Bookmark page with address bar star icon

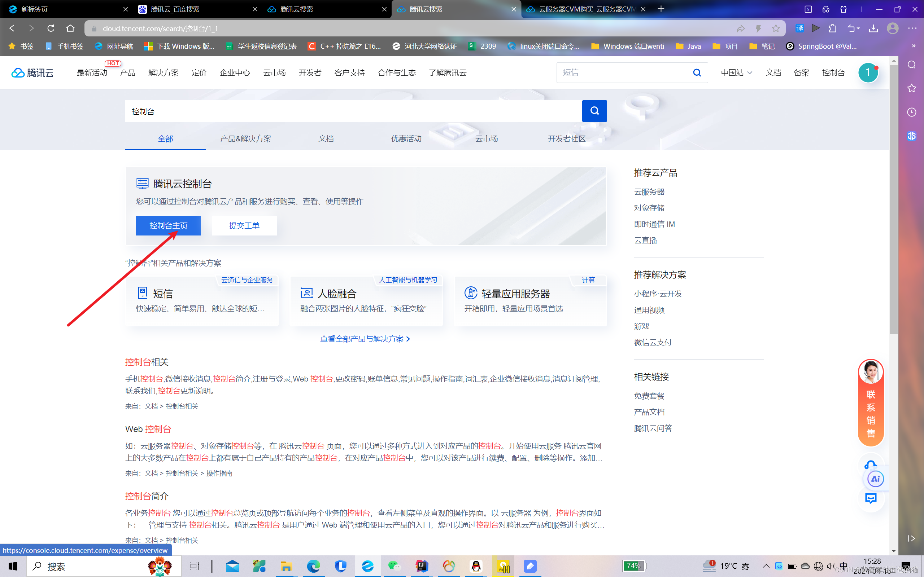pos(775,28)
